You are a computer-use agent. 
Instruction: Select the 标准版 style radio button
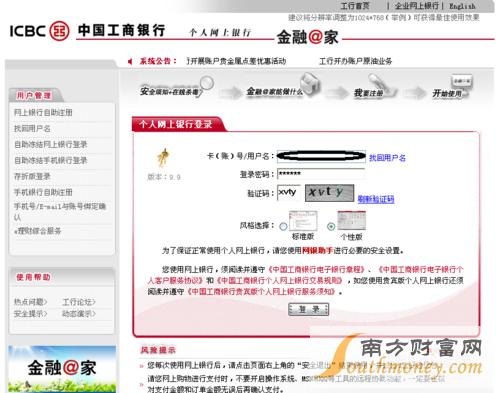coord(283,226)
